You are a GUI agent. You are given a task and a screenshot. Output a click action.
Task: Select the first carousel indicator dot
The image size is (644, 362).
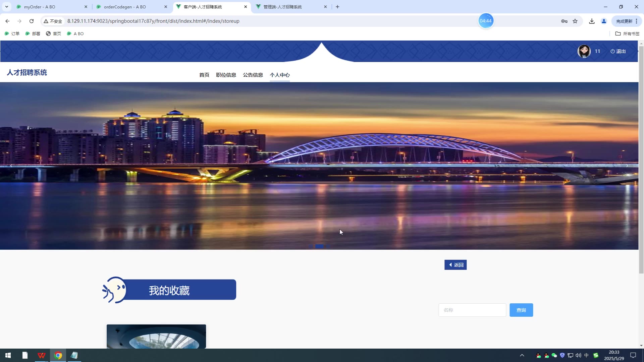(311, 246)
